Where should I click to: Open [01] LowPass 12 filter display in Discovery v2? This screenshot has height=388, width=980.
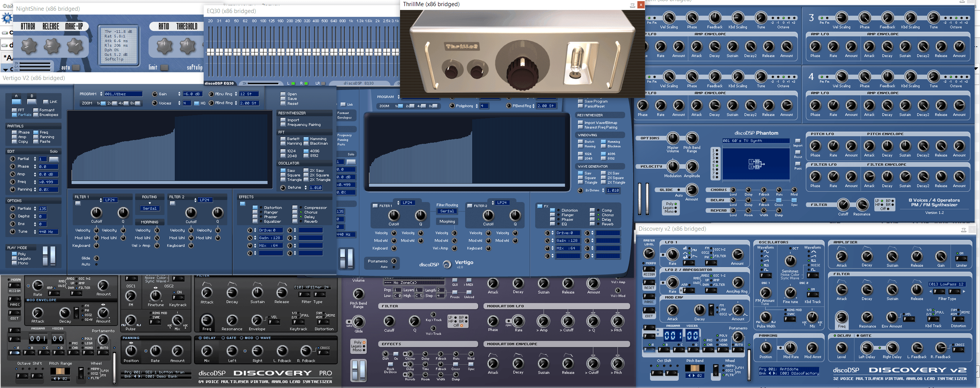pos(947,284)
